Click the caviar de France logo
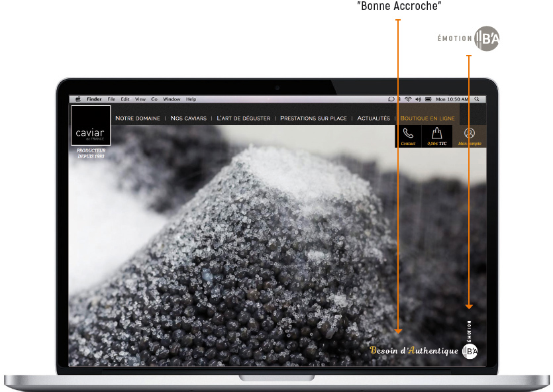Viewport: 553px width, 392px height. [90, 126]
